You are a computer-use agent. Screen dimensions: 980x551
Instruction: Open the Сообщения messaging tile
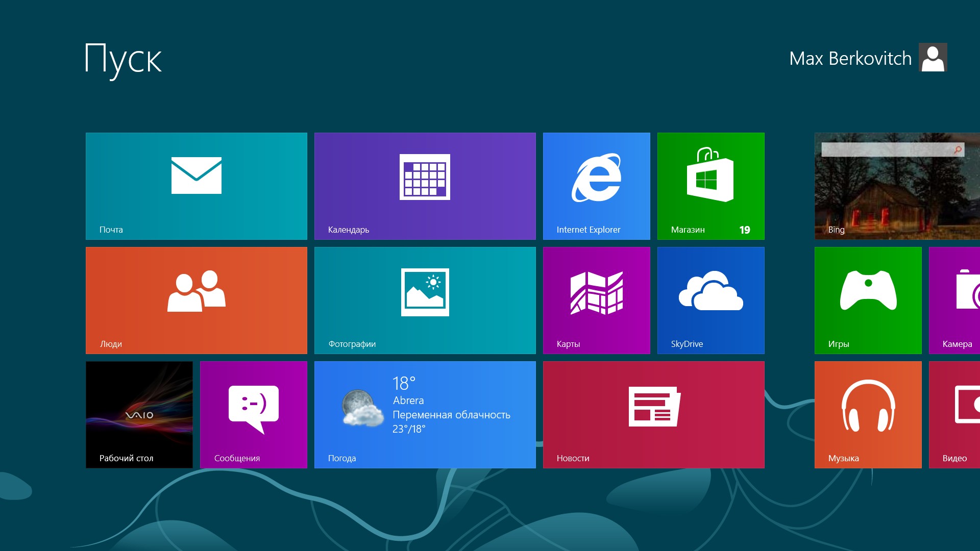[x=254, y=415]
